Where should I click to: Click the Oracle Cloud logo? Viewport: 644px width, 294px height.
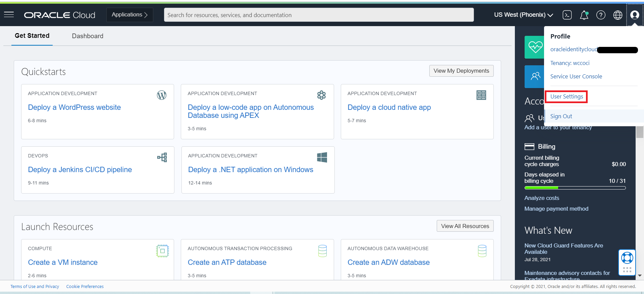pyautogui.click(x=60, y=15)
